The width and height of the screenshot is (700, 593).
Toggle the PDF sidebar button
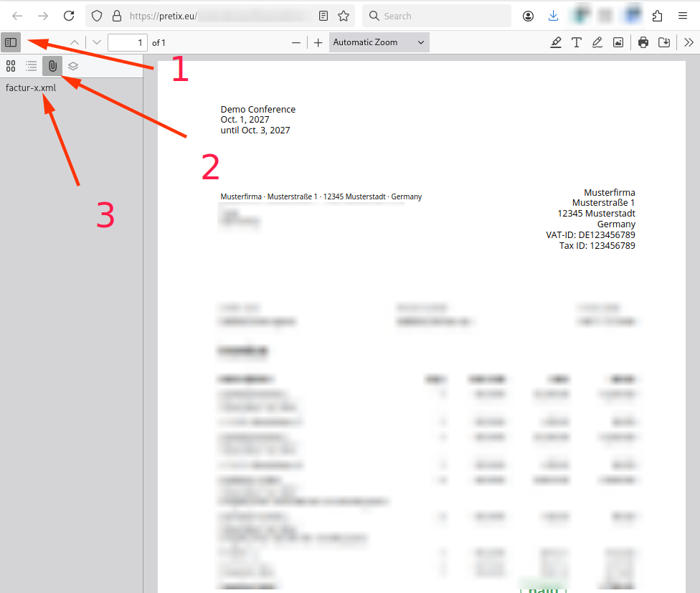point(11,42)
